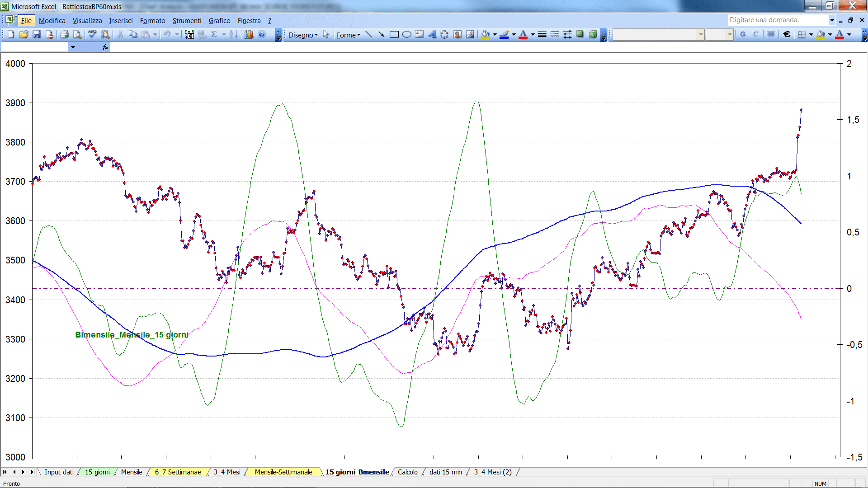Image resolution: width=868 pixels, height=488 pixels.
Task: Expand the AutoSum functions arrow
Action: tap(223, 34)
